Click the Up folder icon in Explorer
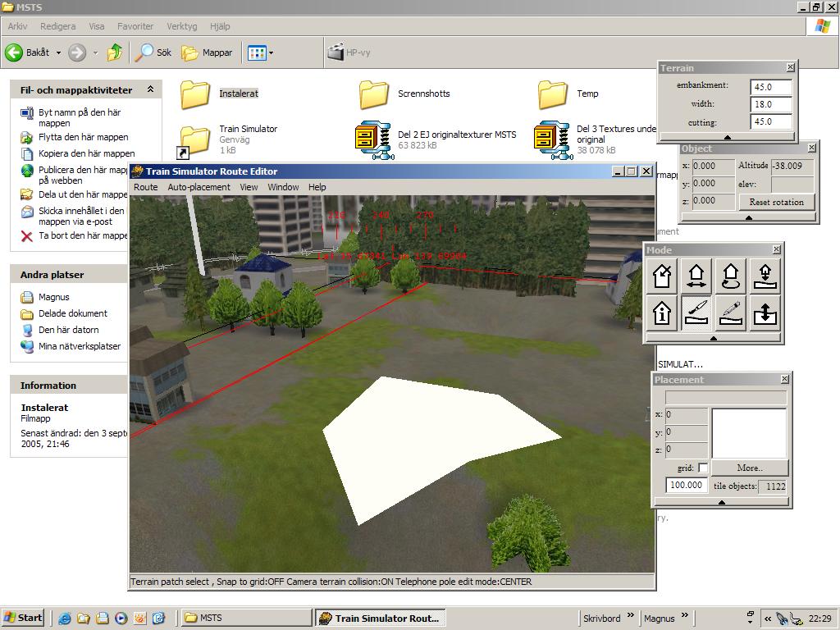The image size is (840, 630). (x=115, y=52)
